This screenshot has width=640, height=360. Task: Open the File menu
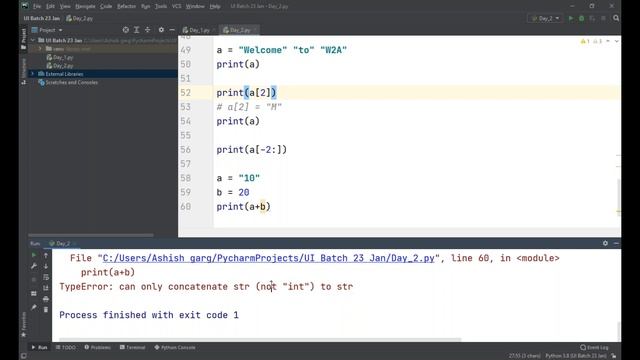tap(37, 6)
